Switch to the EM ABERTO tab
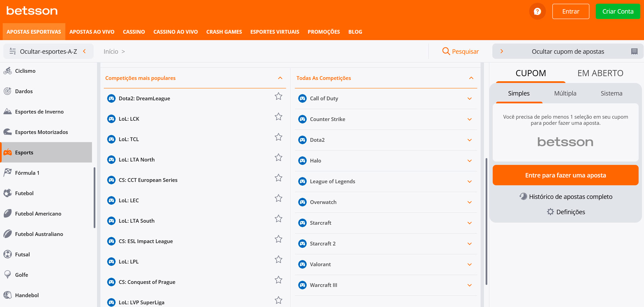This screenshot has height=307, width=644. 600,73
